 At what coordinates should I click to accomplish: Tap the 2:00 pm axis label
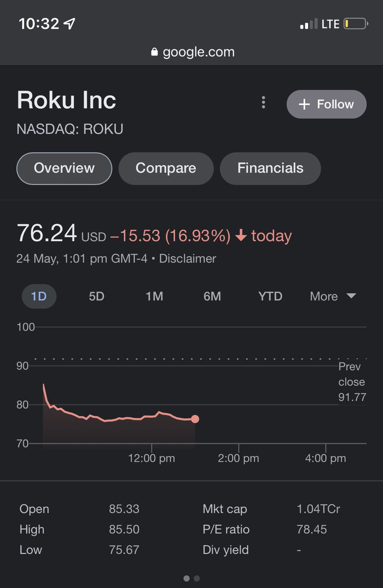[x=239, y=459]
